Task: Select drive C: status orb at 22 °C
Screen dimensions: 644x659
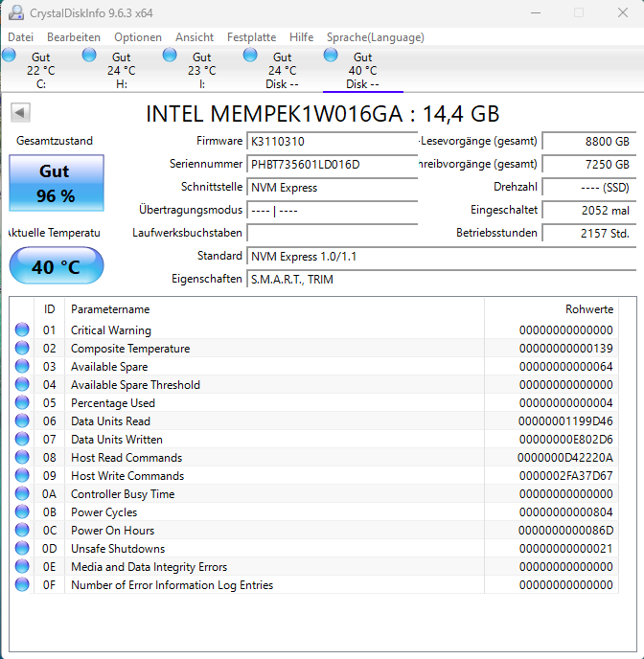Action: click(x=9, y=55)
